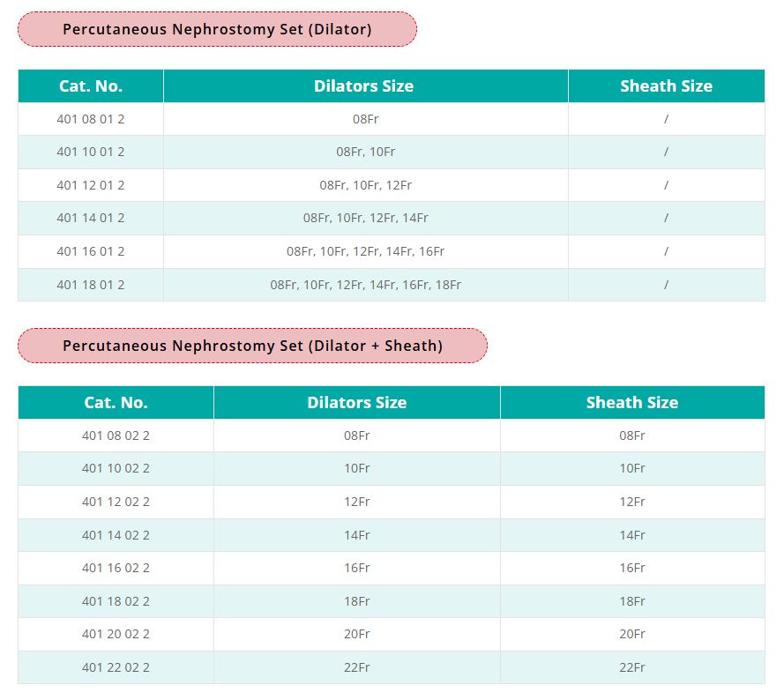
Task: Select catalog number 401 14 02 2
Action: point(116,535)
